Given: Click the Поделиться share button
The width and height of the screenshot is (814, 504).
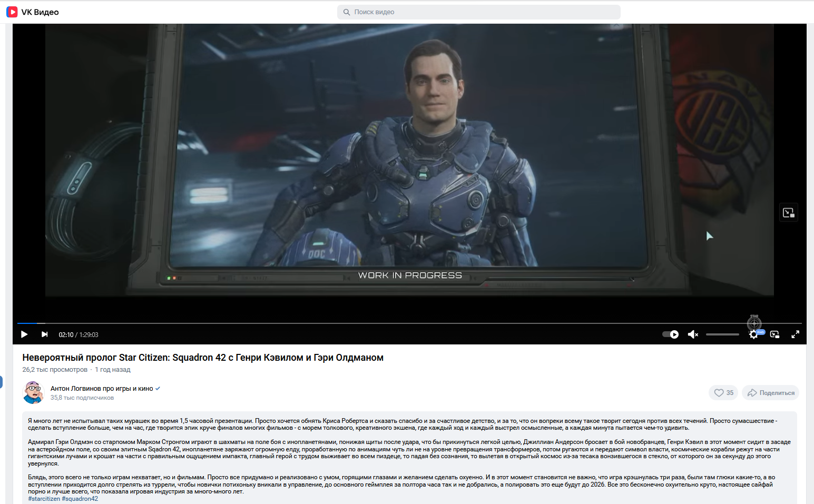Looking at the screenshot, I should point(770,393).
